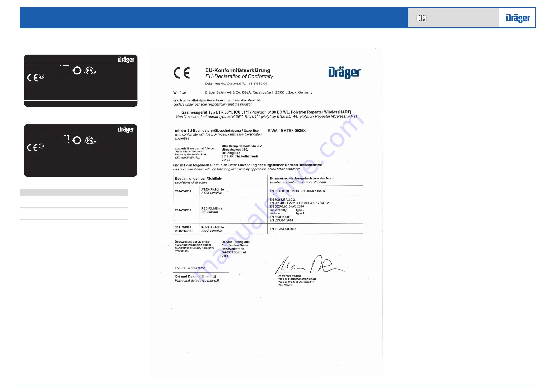Click 'EN 50270:2015+AC:2016' standard line
555x392 pixels.
[x=287, y=206]
